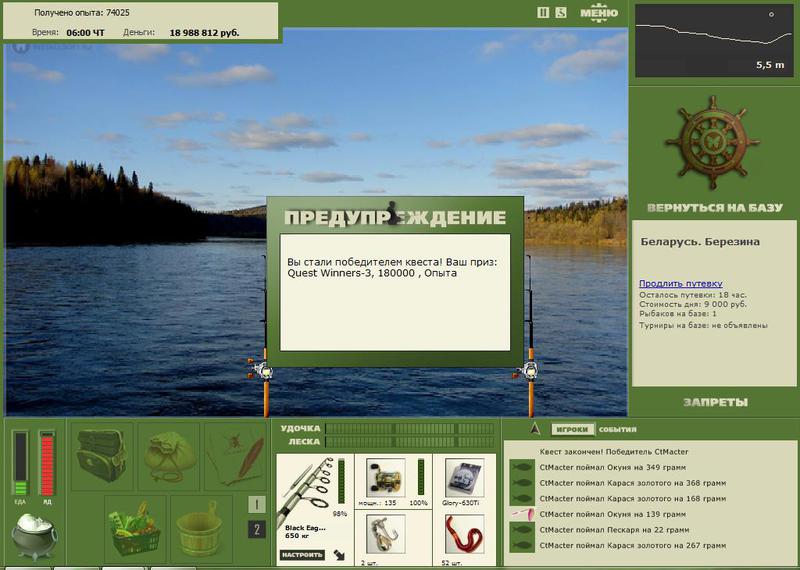The image size is (800, 570).
Task: Click the arrow icon left of ИГРОКИ
Action: [535, 429]
